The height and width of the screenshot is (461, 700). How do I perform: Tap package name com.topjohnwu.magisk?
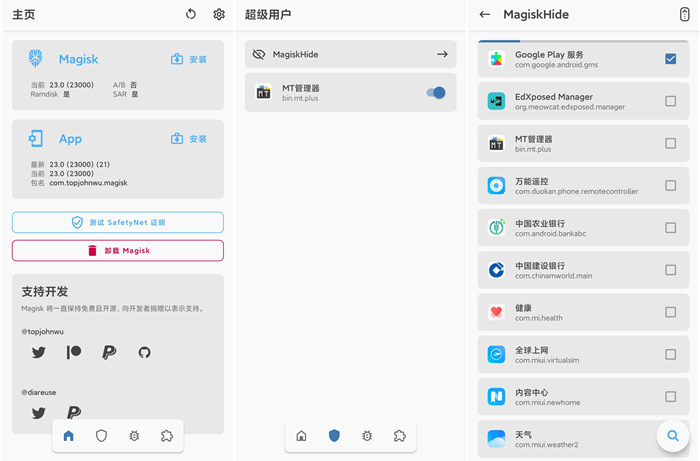point(88,183)
